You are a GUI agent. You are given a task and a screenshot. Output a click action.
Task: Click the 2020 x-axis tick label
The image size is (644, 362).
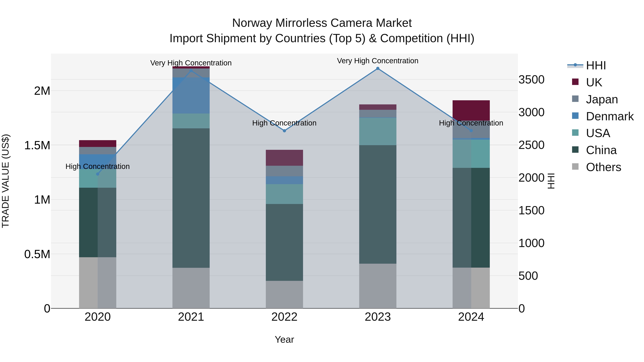(x=98, y=317)
